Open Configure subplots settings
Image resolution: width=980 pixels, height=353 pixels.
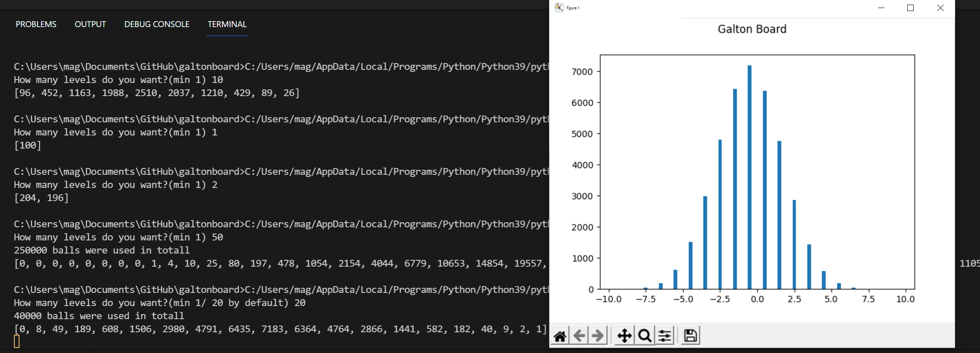point(665,336)
